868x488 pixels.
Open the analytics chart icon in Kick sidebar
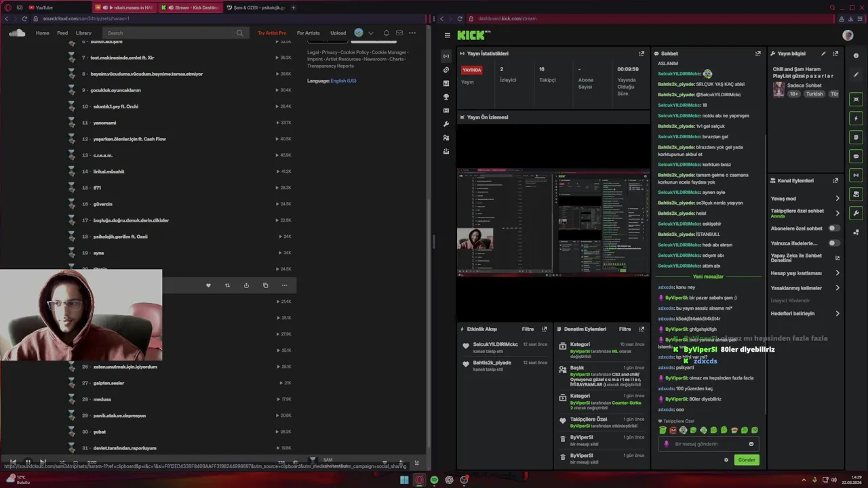click(446, 83)
